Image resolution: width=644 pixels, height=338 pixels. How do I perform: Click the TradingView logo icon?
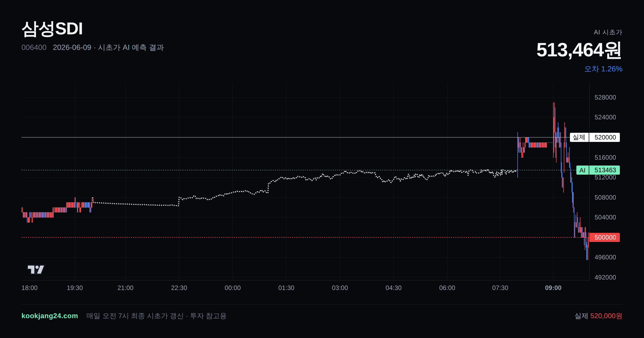[x=36, y=269]
